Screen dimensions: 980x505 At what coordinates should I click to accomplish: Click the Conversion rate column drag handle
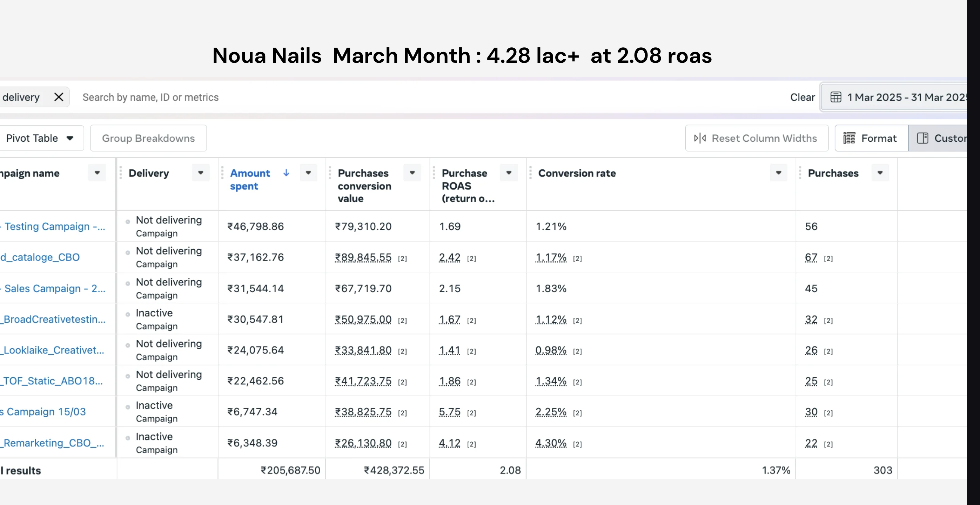point(530,173)
